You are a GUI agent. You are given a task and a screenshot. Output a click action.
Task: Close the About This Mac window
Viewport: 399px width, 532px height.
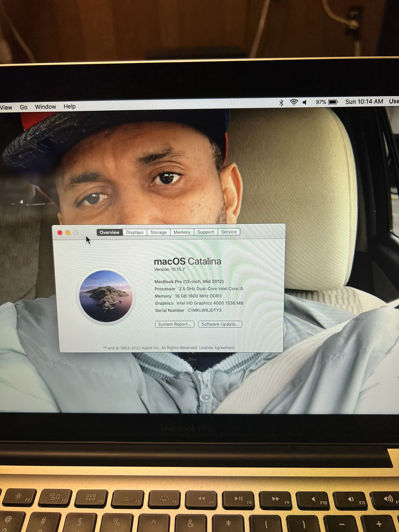(60, 233)
